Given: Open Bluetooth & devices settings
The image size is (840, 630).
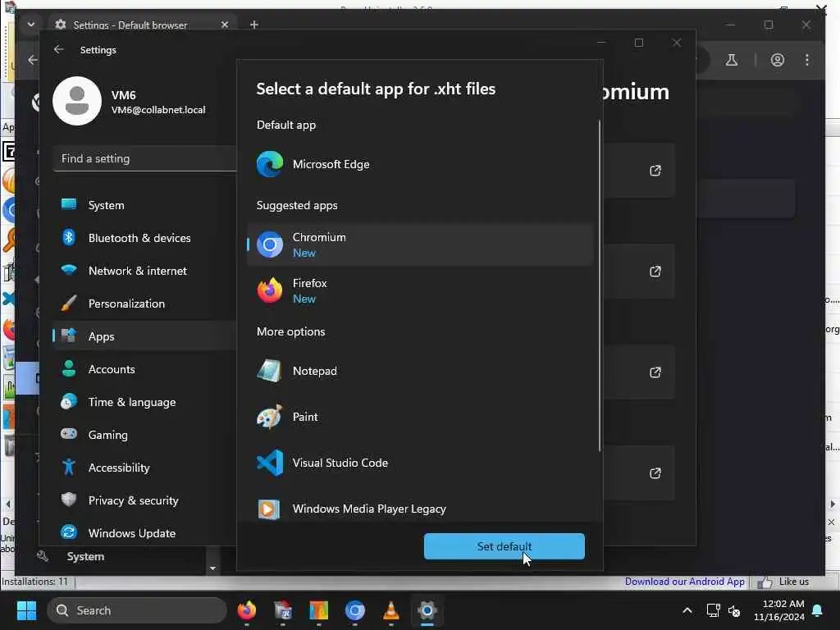Looking at the screenshot, I should pyautogui.click(x=144, y=238).
